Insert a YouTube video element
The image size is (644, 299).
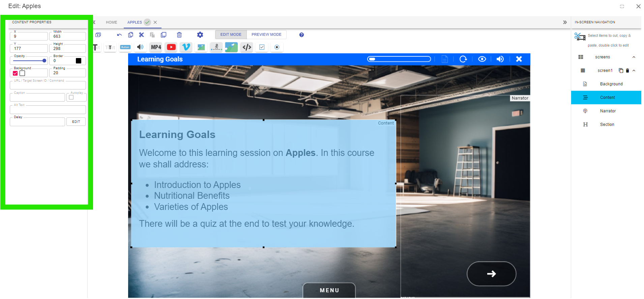(171, 47)
